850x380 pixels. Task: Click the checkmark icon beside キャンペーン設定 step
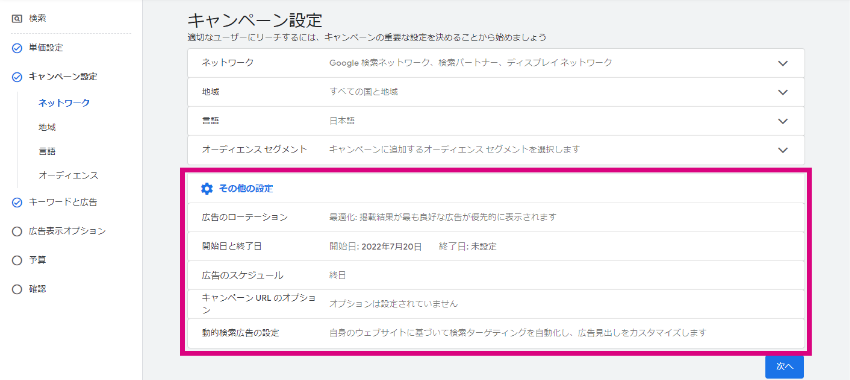[x=17, y=77]
